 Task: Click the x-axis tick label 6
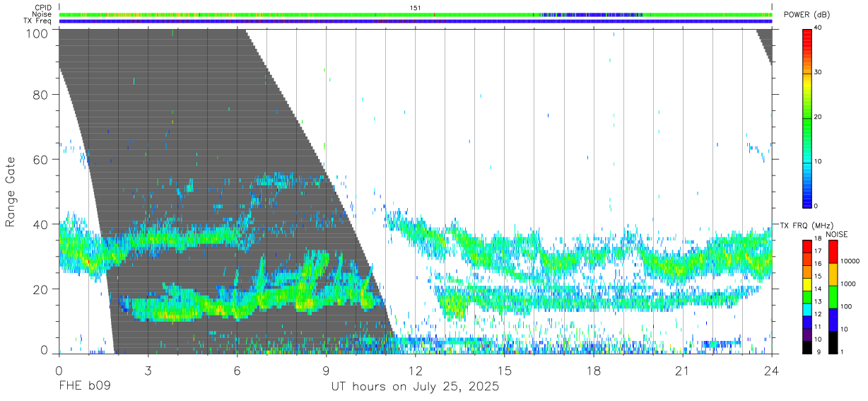click(237, 370)
